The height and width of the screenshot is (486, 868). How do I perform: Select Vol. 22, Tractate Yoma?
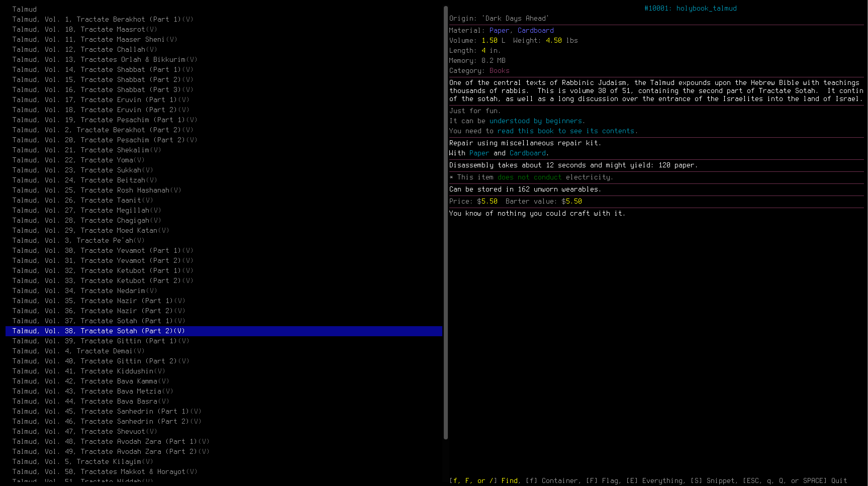coord(78,160)
